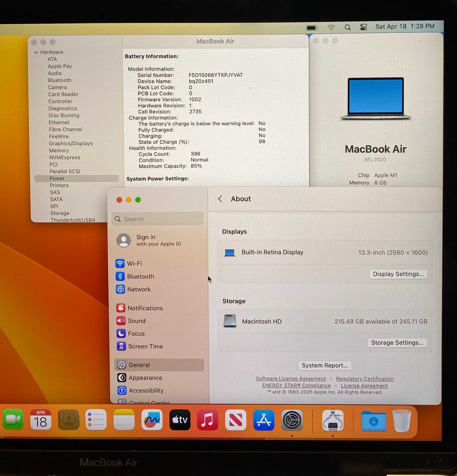Launch Contacts from the Dock

[69, 420]
